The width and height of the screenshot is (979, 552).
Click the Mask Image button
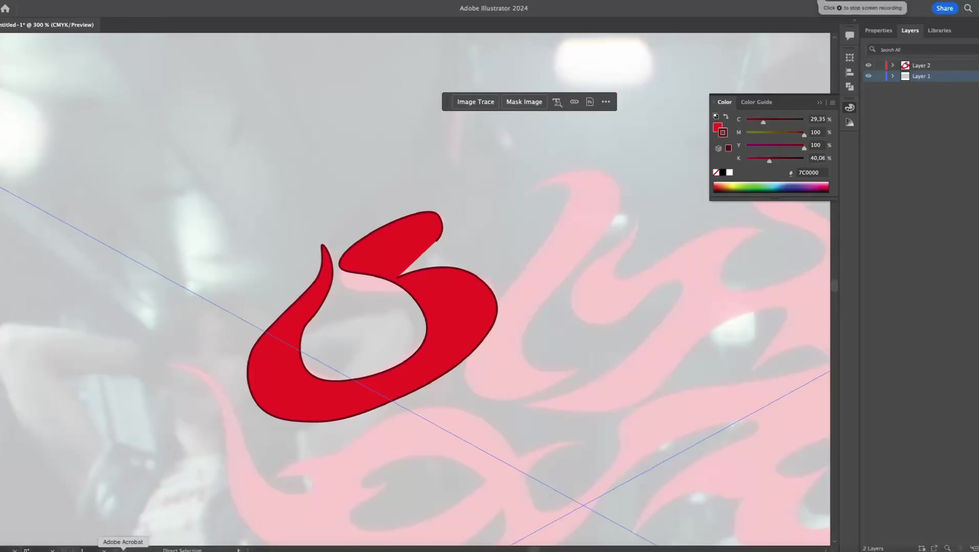click(524, 102)
